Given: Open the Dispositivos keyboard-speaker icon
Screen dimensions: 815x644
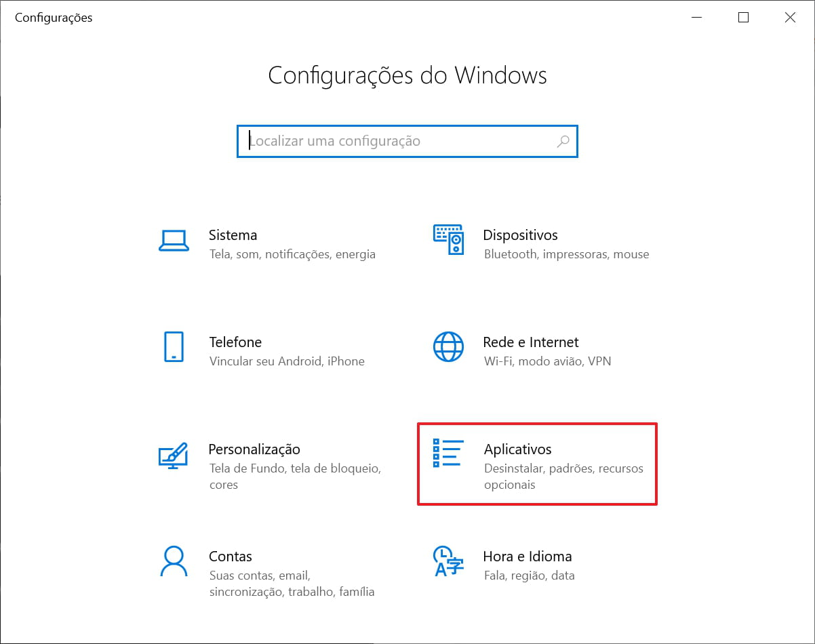Looking at the screenshot, I should tap(448, 240).
